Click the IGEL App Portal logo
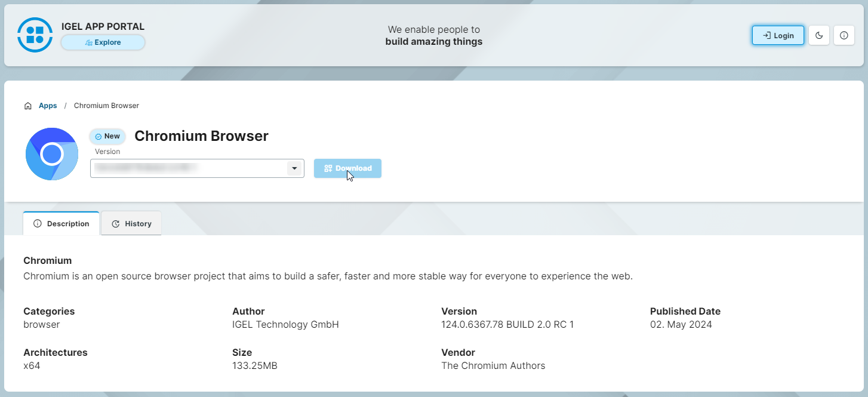The height and width of the screenshot is (397, 868). pos(35,35)
